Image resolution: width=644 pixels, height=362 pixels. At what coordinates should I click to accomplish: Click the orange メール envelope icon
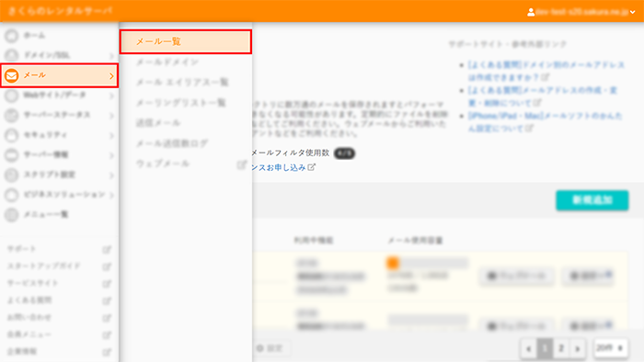coord(11,75)
